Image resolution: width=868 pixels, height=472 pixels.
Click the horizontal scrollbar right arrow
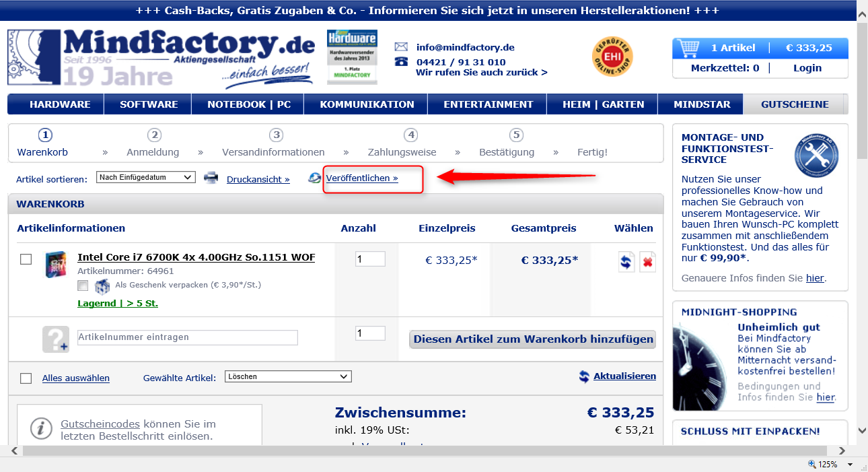[842, 450]
